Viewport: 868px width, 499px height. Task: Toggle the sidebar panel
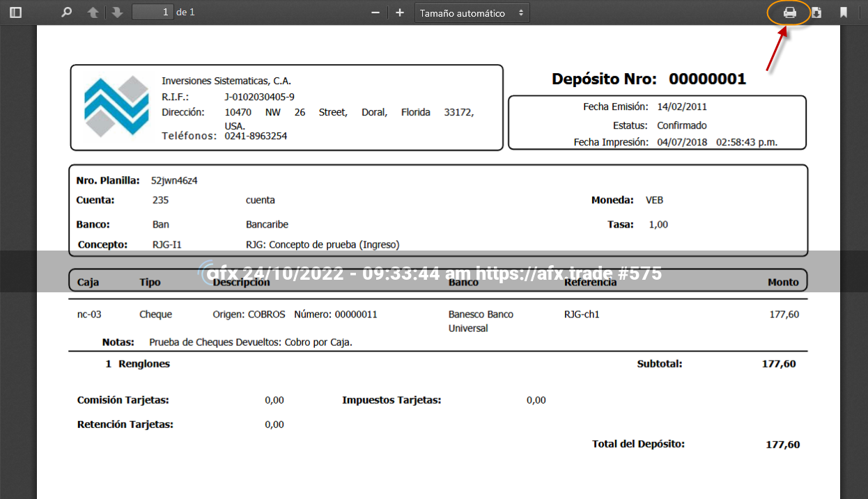(x=15, y=13)
